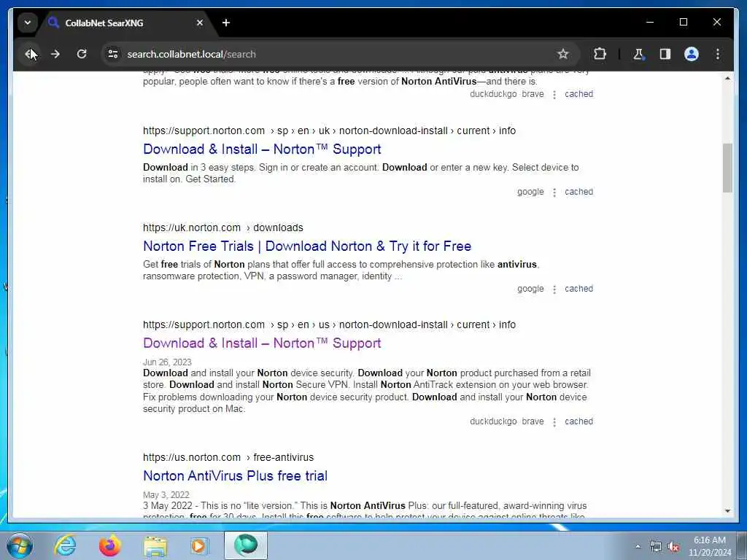Click the support.norton.com us URL path
Viewport: 747px width, 560px height.
click(329, 324)
